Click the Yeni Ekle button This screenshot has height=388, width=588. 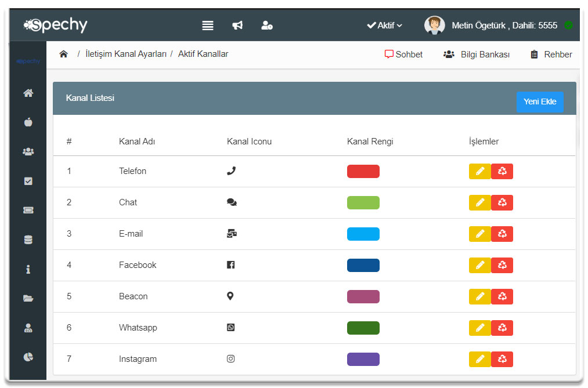point(540,101)
